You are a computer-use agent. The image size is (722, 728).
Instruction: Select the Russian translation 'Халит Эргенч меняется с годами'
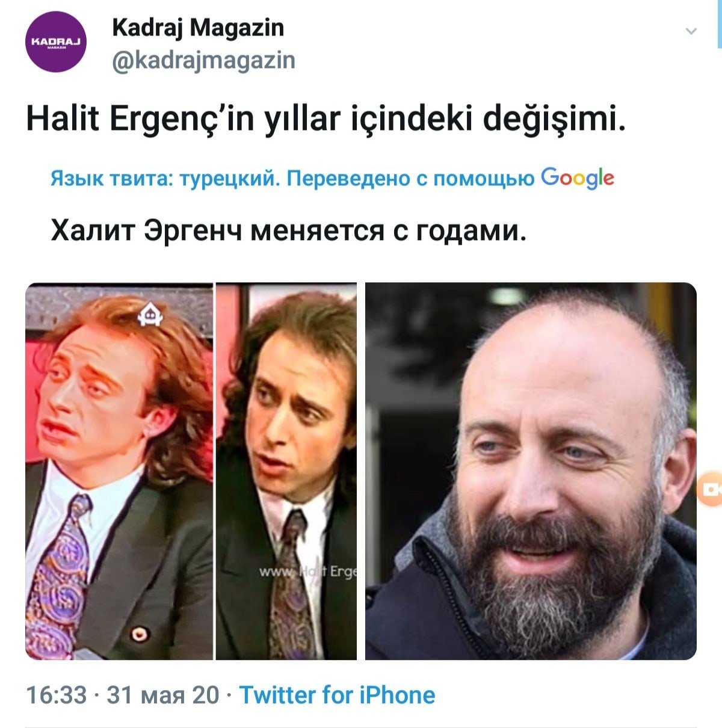(289, 230)
